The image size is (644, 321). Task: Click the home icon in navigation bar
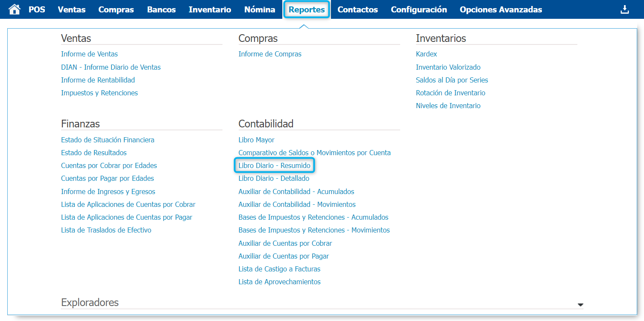15,9
